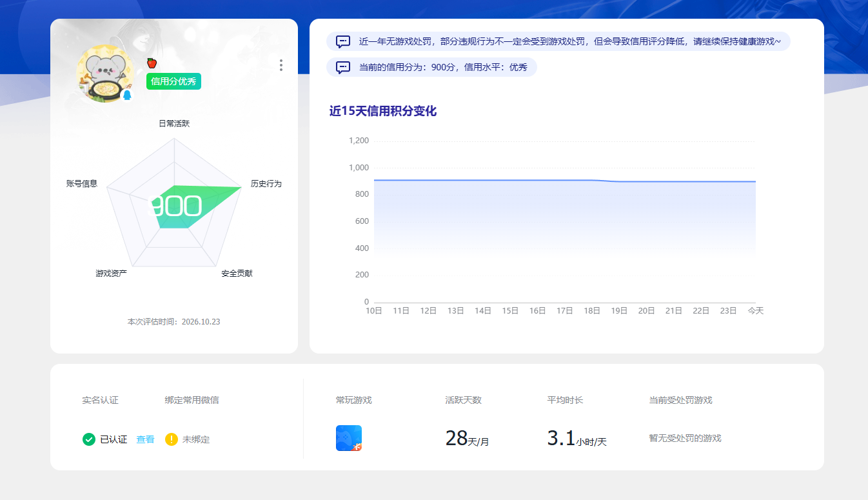Click the 暂无受处罚的游戏 text
The height and width of the screenshot is (500, 868).
685,438
